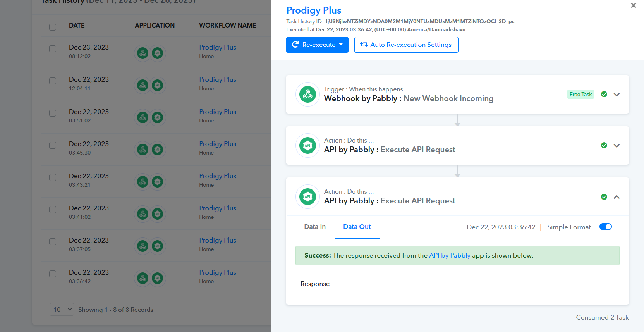Click Webhook icon in 03:43:21 row
Screen dimensions: 644x332
tap(143, 182)
